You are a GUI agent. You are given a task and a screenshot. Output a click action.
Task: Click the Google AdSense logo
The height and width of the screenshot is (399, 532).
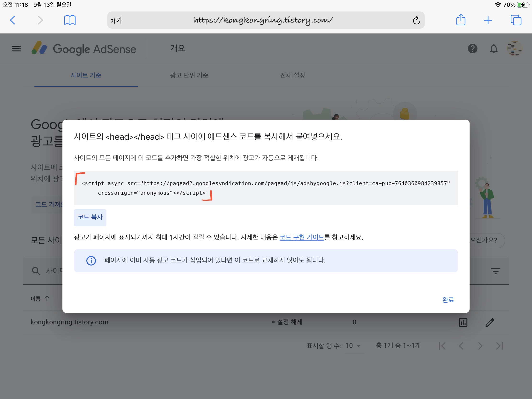coord(84,49)
